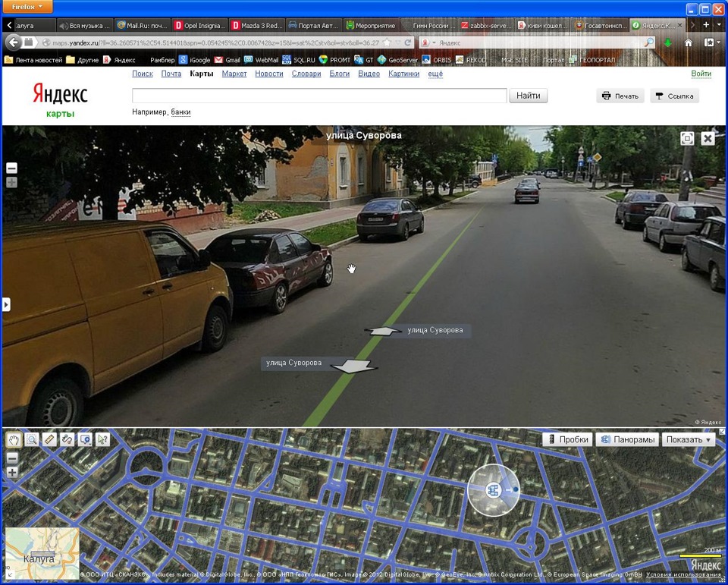728x585 pixels.
Task: Open the ГЕОПОРТАЛ bookmark
Action: [592, 60]
